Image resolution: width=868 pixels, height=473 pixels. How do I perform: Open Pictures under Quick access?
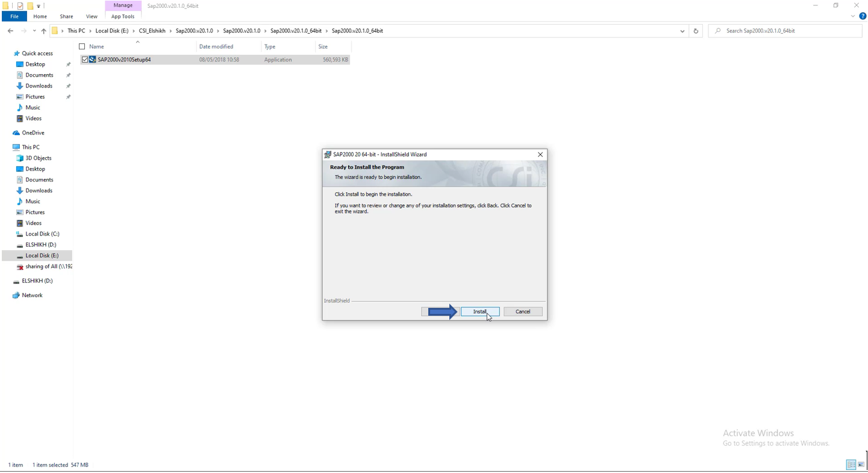(x=35, y=97)
